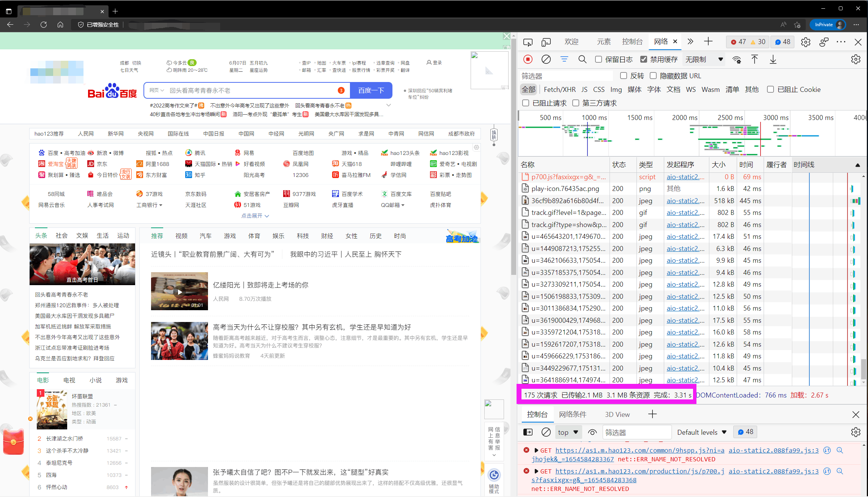Stop network recording with the red record button
This screenshot has height=497, width=868.
pos(528,59)
